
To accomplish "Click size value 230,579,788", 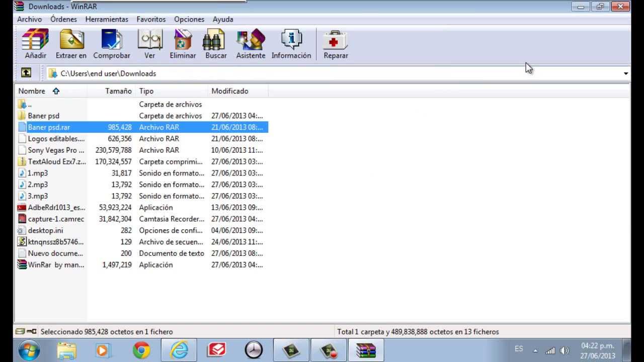I will coord(113,150).
